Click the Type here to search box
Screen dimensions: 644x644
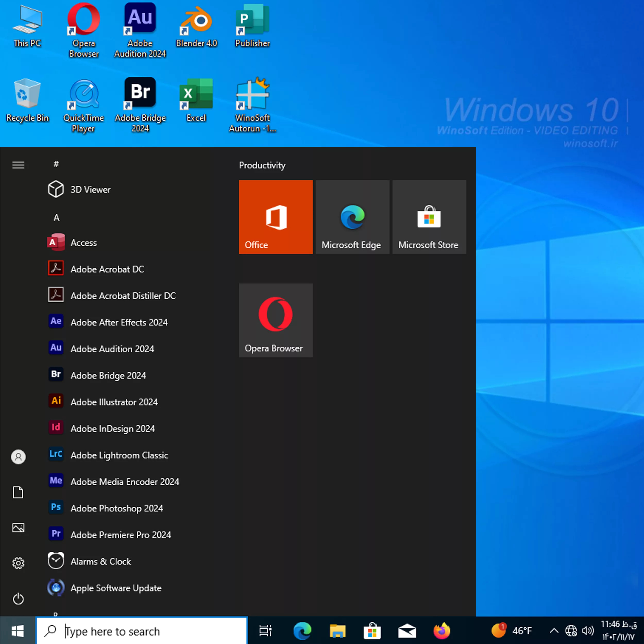142,631
